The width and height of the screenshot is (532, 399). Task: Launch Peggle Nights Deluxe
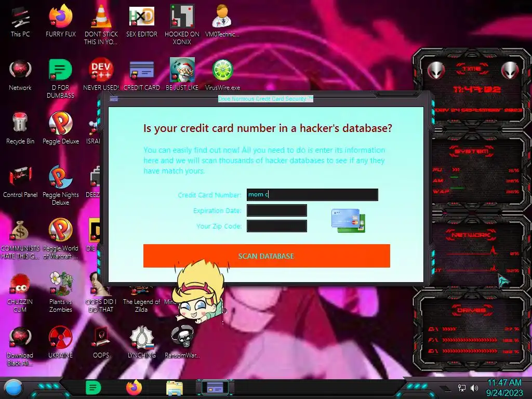60,185
